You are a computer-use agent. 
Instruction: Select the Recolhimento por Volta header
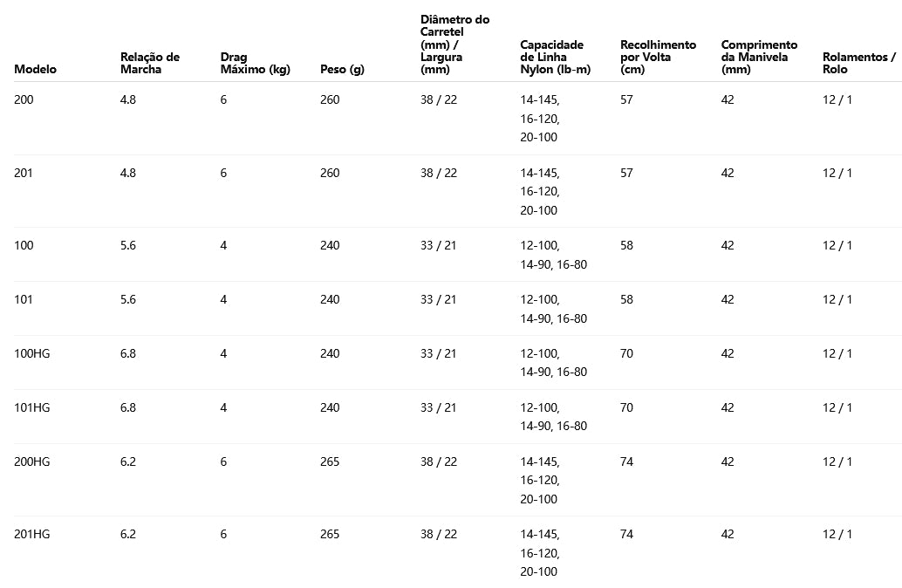point(659,57)
